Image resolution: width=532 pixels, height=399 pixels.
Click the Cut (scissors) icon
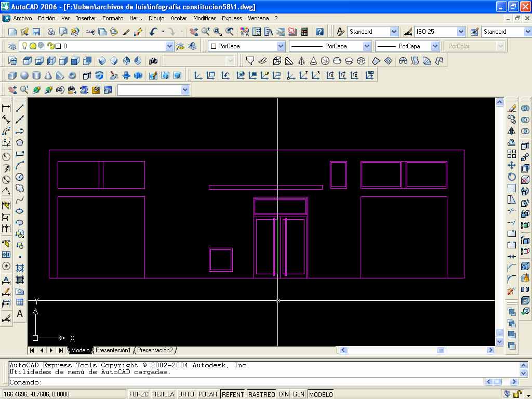90,32
